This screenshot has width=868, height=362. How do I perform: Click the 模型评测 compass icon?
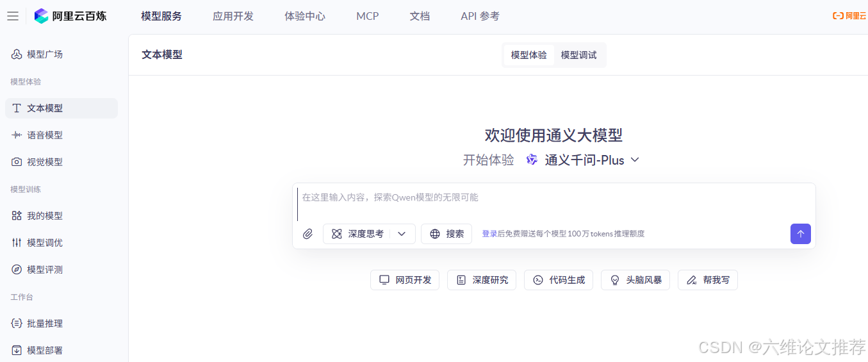coord(17,270)
